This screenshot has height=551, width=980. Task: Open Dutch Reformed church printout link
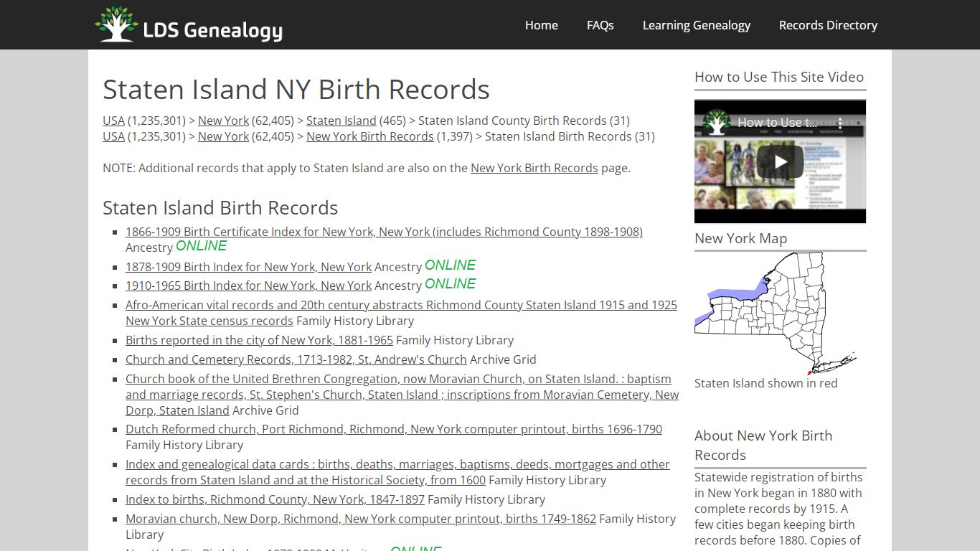pyautogui.click(x=394, y=429)
